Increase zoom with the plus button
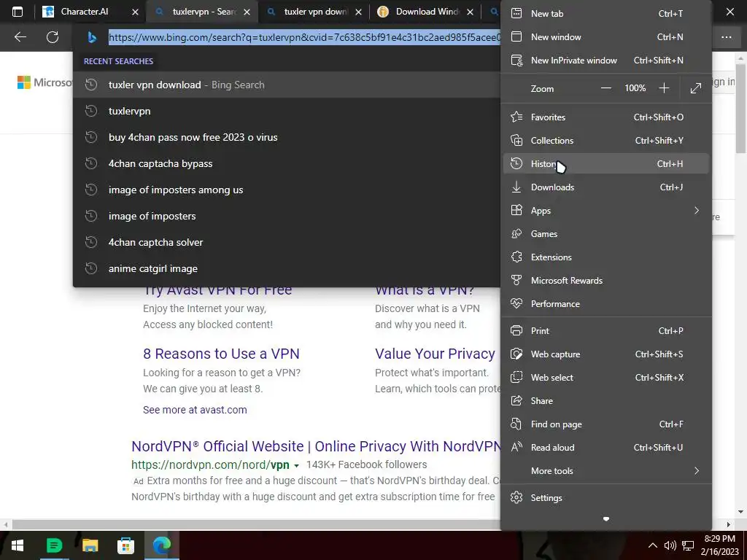The image size is (747, 560). coord(664,88)
